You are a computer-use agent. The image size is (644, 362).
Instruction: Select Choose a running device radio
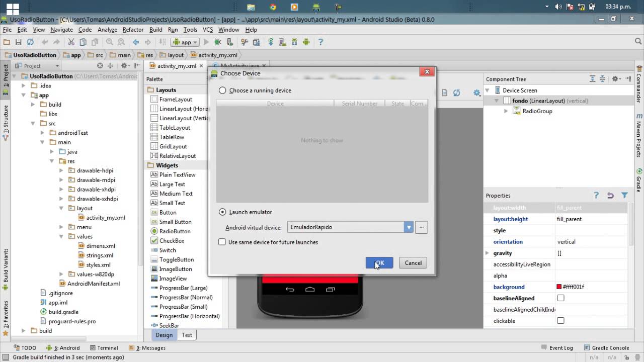(222, 90)
